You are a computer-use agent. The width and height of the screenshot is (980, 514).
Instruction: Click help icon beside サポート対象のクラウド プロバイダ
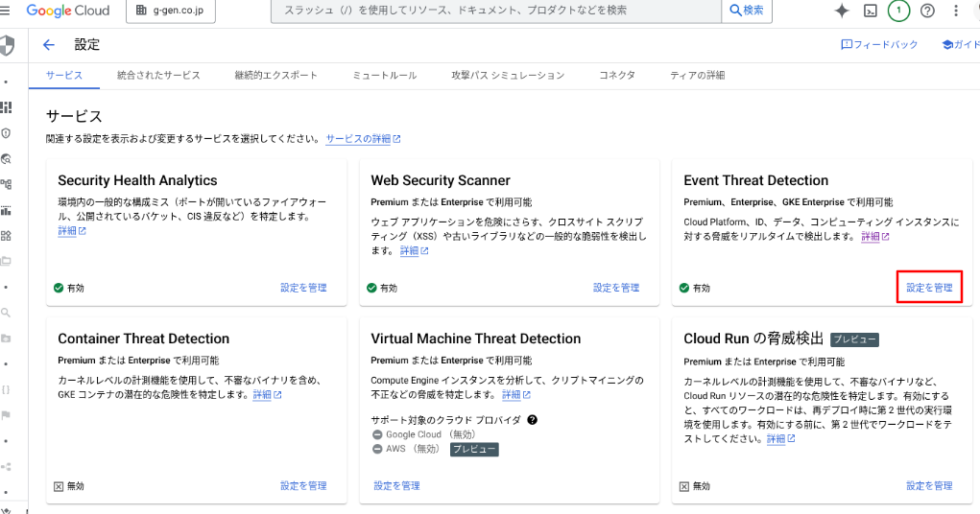tap(533, 420)
